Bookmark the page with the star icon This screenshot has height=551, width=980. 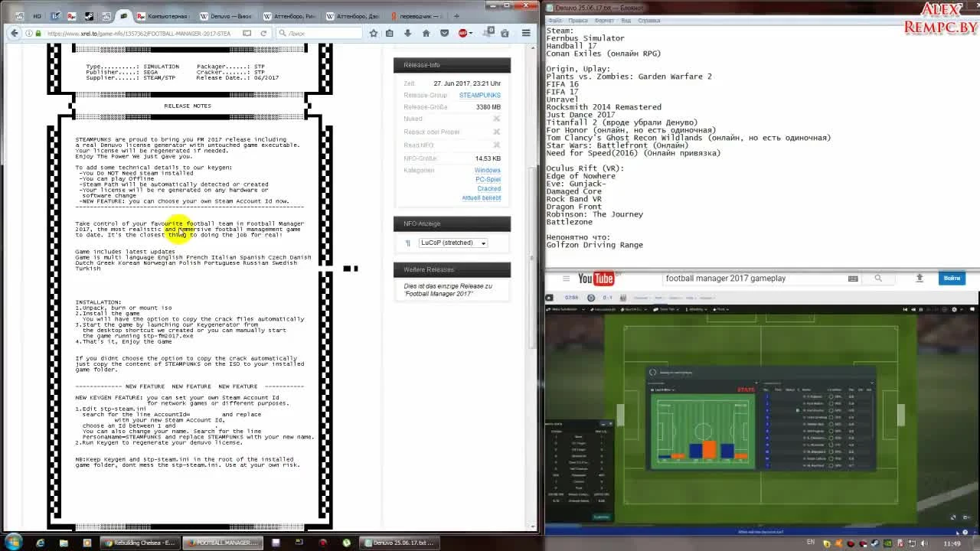[x=374, y=32]
